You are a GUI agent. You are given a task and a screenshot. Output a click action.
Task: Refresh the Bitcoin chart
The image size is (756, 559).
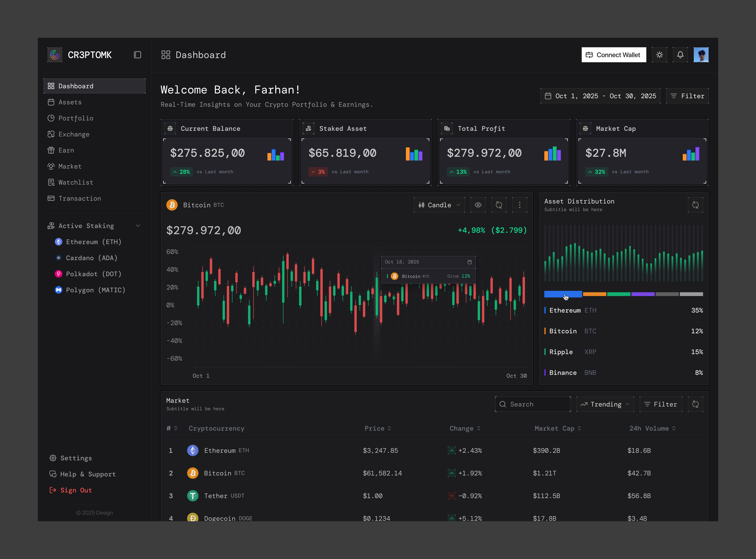(x=499, y=205)
